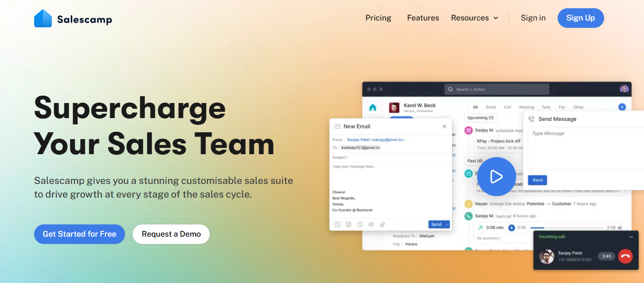Screen dimensions: 644x283
Task: Click the text formatting icon in email toolbar
Action: pyautogui.click(x=337, y=224)
